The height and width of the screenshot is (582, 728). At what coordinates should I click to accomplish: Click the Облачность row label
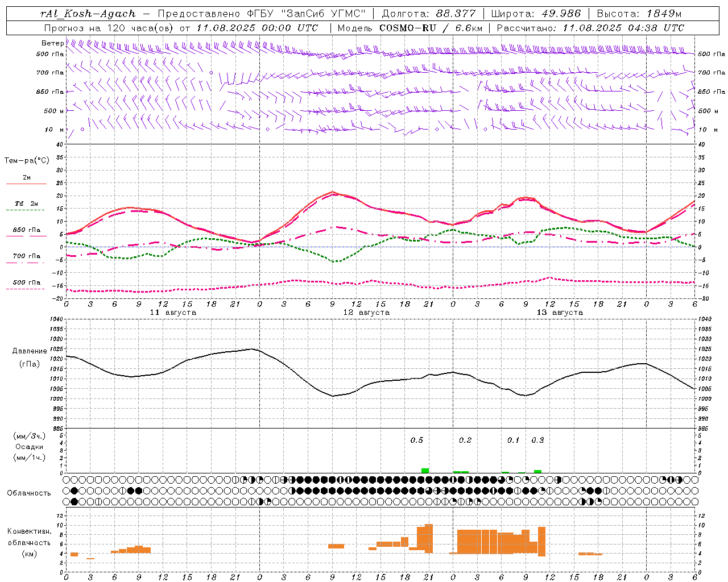(29, 493)
